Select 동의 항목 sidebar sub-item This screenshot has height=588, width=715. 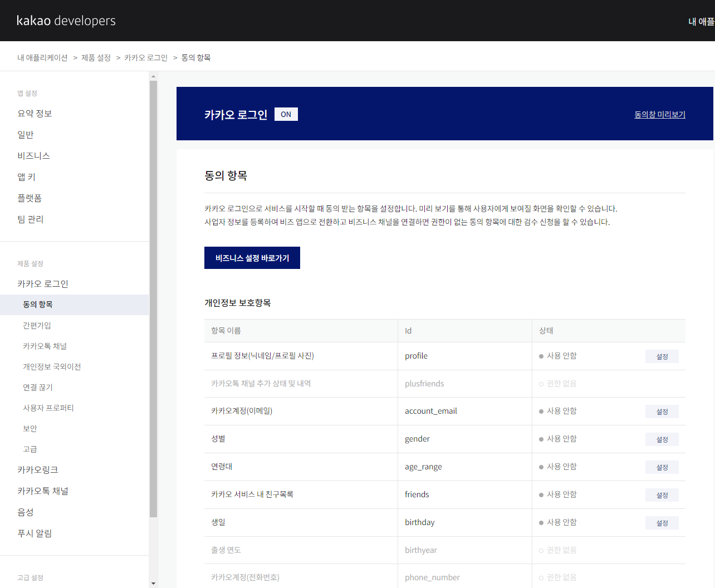click(75, 305)
